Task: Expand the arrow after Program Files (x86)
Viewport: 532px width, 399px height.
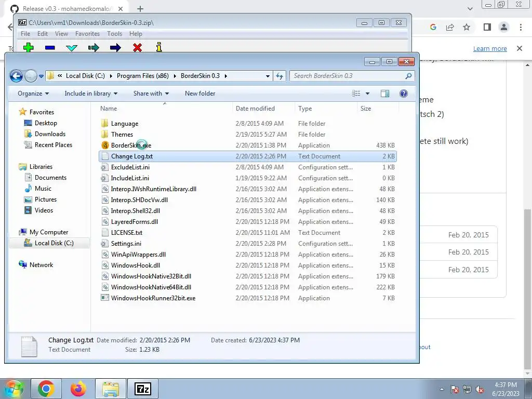Action: pos(175,76)
